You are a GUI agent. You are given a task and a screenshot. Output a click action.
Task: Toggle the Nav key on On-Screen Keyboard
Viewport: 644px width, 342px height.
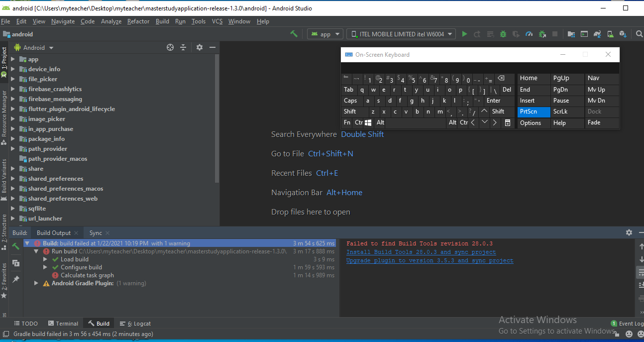[601, 78]
